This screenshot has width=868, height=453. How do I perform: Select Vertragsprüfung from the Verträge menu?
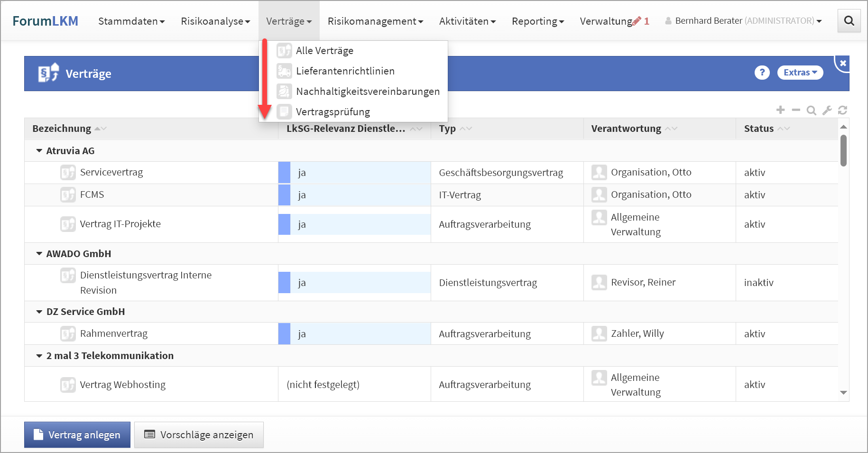332,112
